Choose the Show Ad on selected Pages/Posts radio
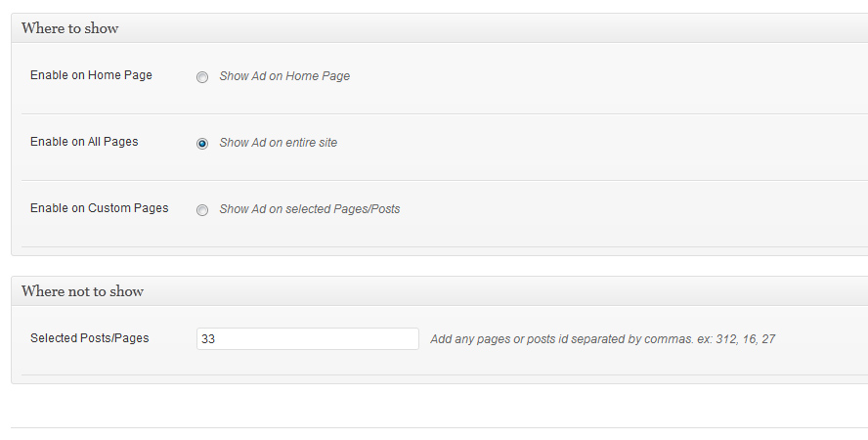 tap(202, 210)
